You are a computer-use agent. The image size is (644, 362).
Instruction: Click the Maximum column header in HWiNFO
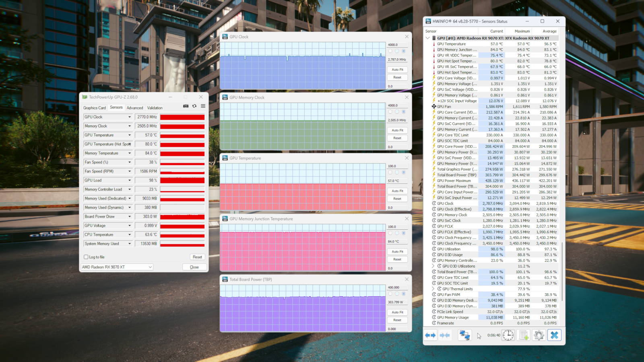coord(518,31)
